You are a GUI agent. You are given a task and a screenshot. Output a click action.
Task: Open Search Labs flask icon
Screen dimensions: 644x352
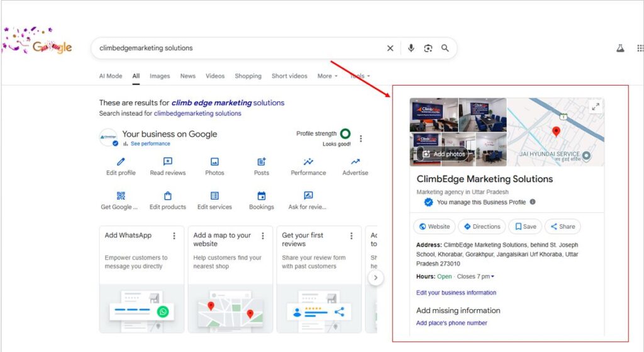[x=620, y=48]
